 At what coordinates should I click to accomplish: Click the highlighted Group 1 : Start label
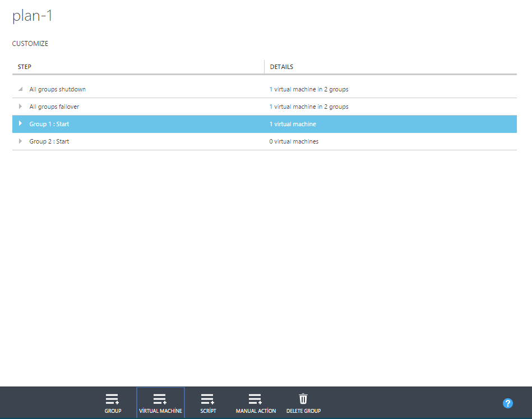coord(49,124)
